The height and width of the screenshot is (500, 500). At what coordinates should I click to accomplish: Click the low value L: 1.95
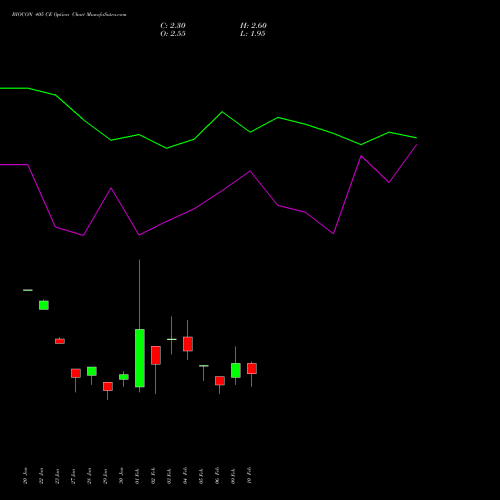coord(253,34)
